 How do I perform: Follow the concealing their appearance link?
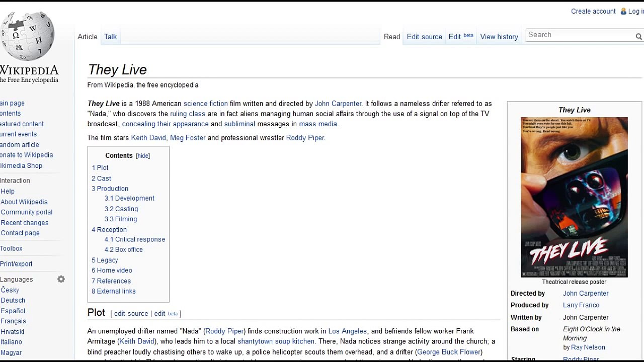(165, 124)
